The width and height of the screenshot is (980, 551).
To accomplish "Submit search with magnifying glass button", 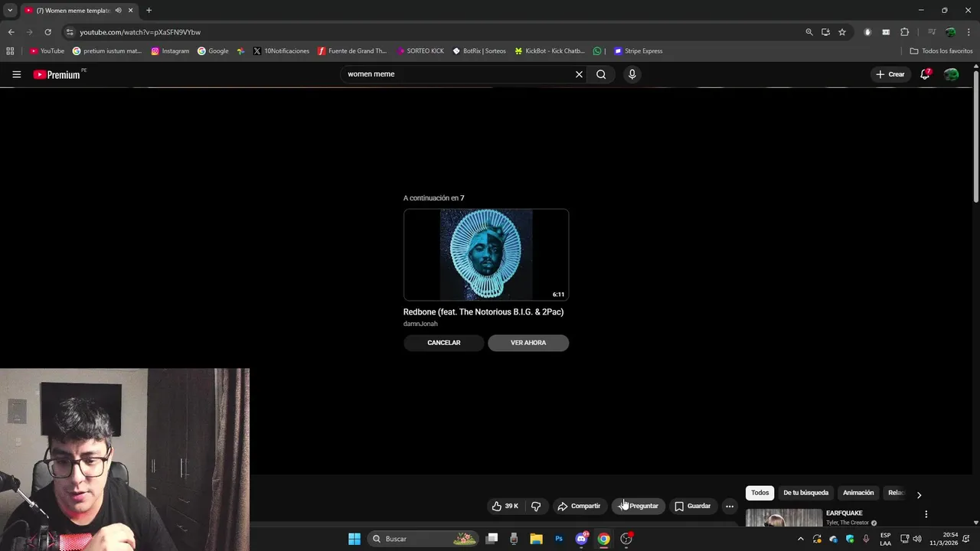I will 601,74.
